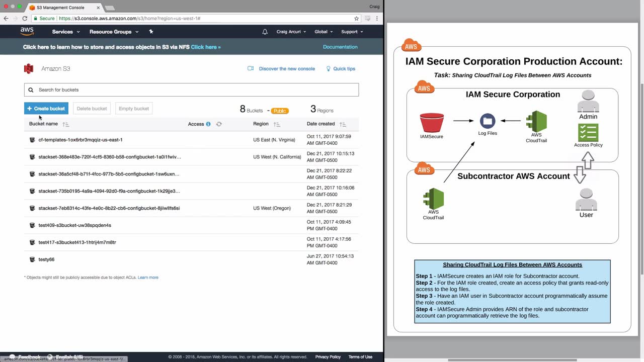Open a new browser tab
This screenshot has width=644, height=362.
[109, 8]
